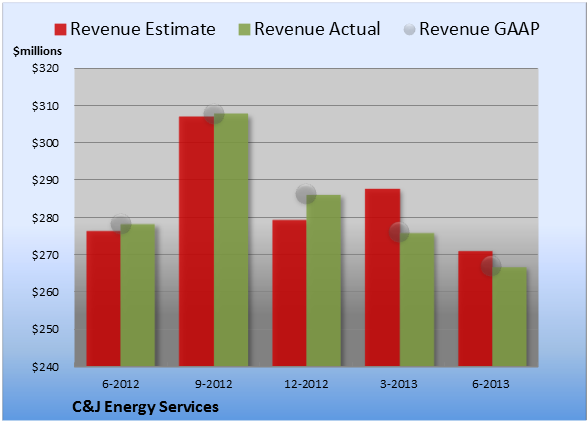This screenshot has width=588, height=422.
Task: Select the red estimate bar for 12-2012
Action: point(290,293)
